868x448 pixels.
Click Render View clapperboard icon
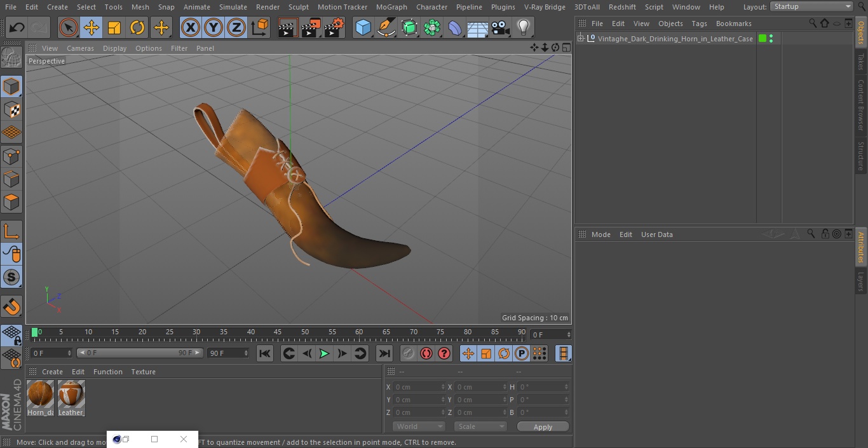[288, 28]
